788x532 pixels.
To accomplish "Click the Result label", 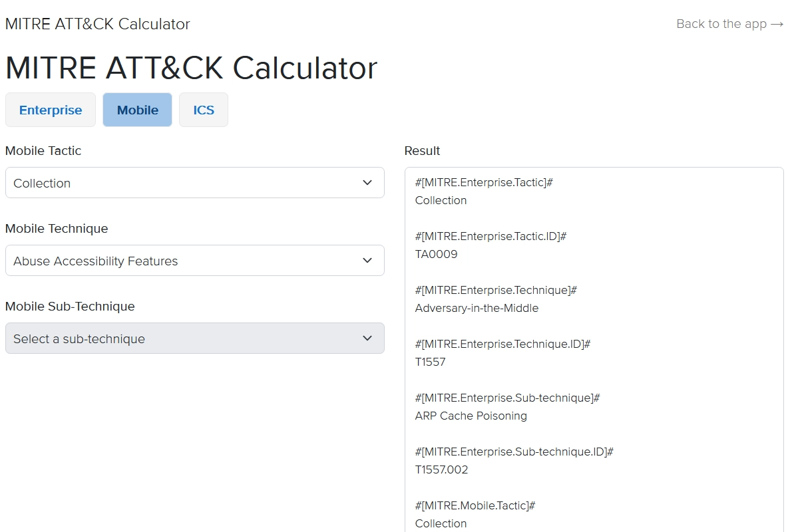I will coord(422,151).
